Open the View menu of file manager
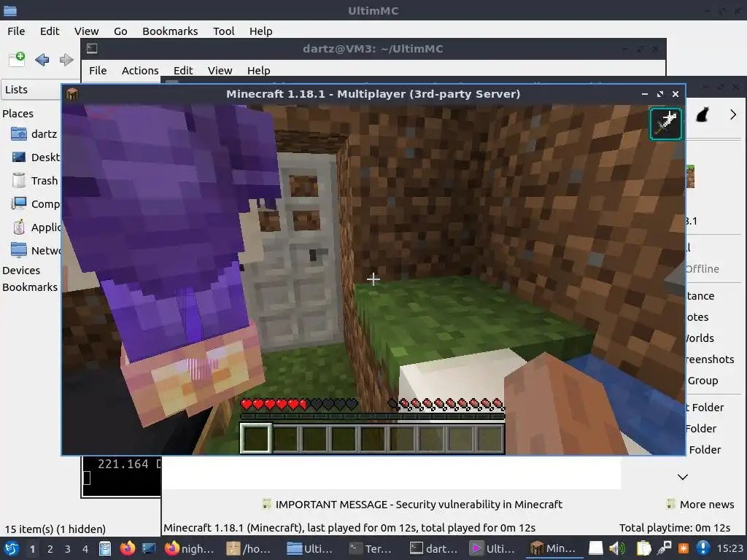This screenshot has height=560, width=747. pyautogui.click(x=86, y=31)
